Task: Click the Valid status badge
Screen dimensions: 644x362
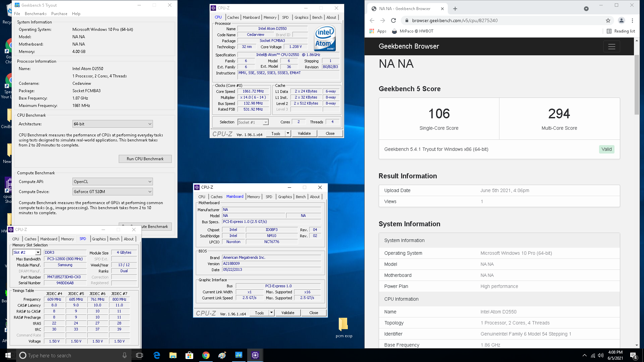Action: tap(606, 149)
